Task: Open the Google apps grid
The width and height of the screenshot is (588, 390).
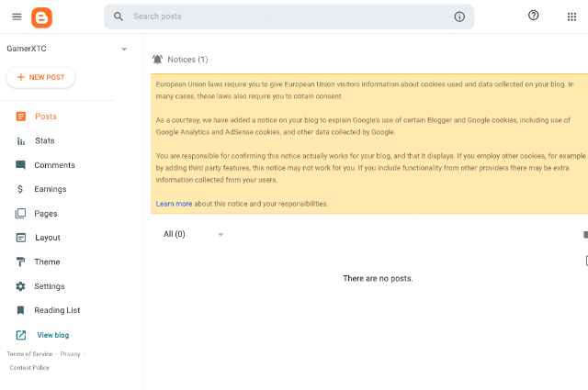Action: coord(571,17)
